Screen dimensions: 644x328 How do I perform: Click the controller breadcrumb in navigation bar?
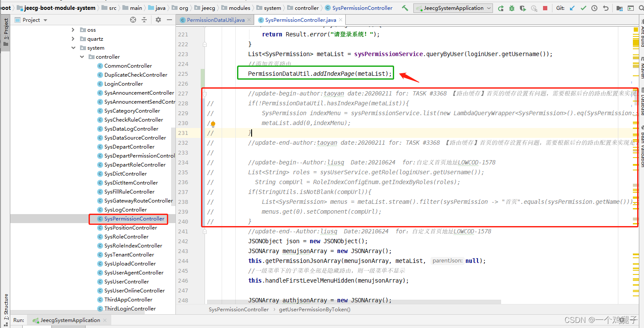(307, 8)
